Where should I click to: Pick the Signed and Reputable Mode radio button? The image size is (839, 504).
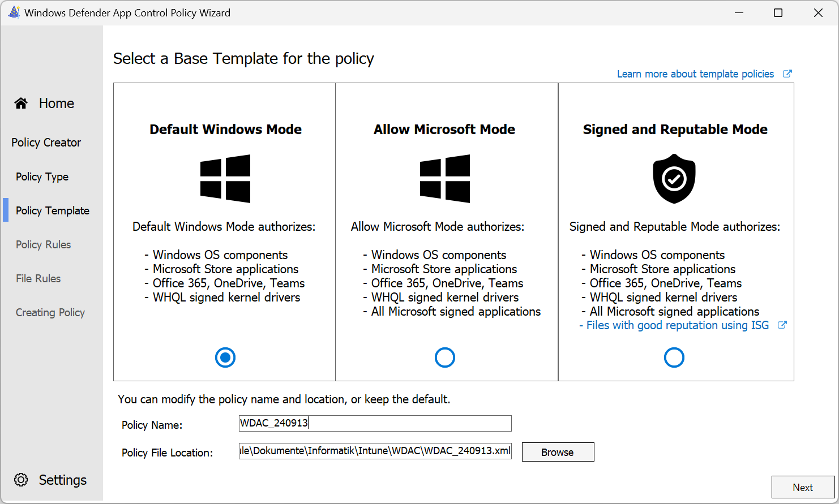[674, 357]
